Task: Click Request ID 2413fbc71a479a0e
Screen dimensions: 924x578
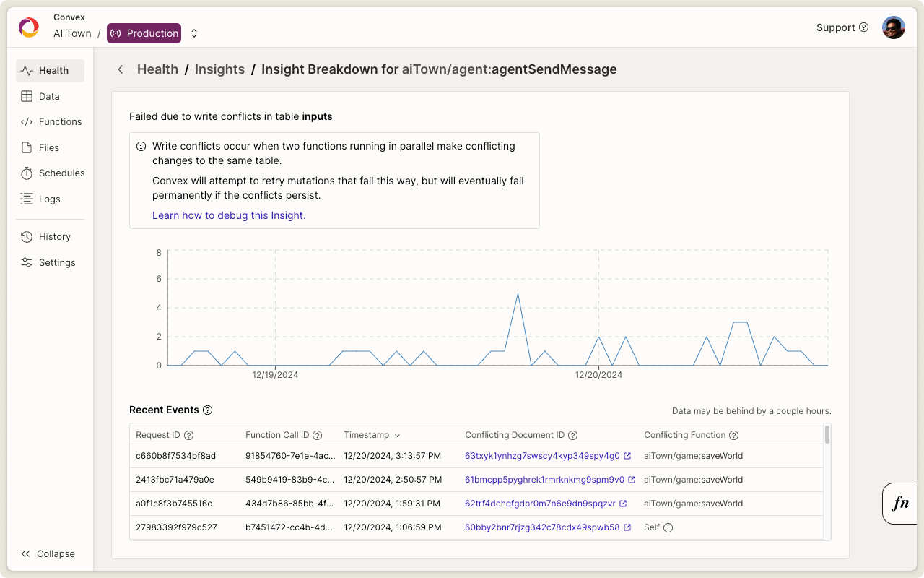Action: 175,480
